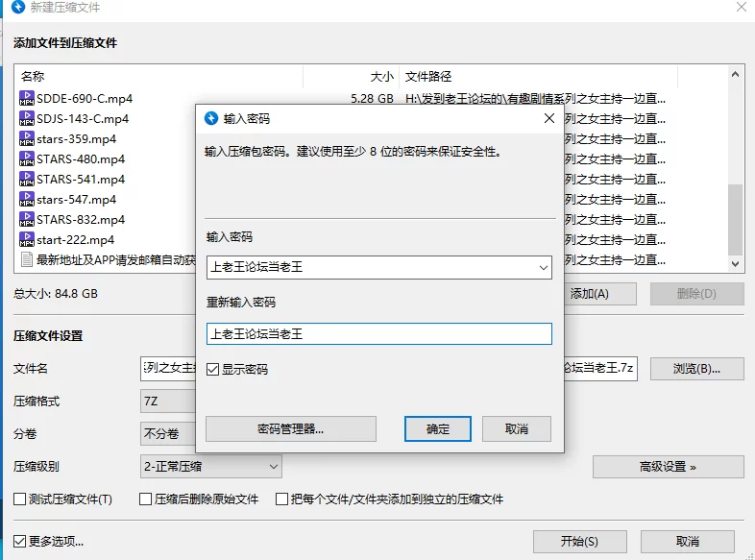Click the text document icon for 最新地址及APP file
This screenshot has width=755, height=560.
pos(27,259)
